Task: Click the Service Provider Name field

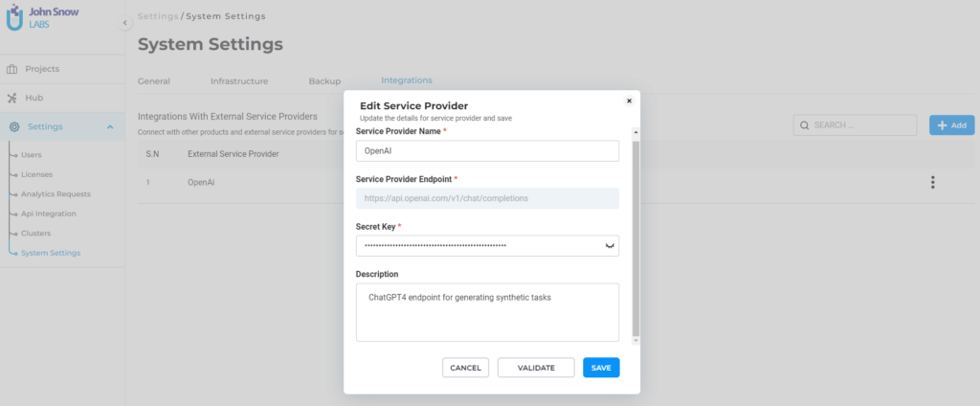Action: (487, 150)
